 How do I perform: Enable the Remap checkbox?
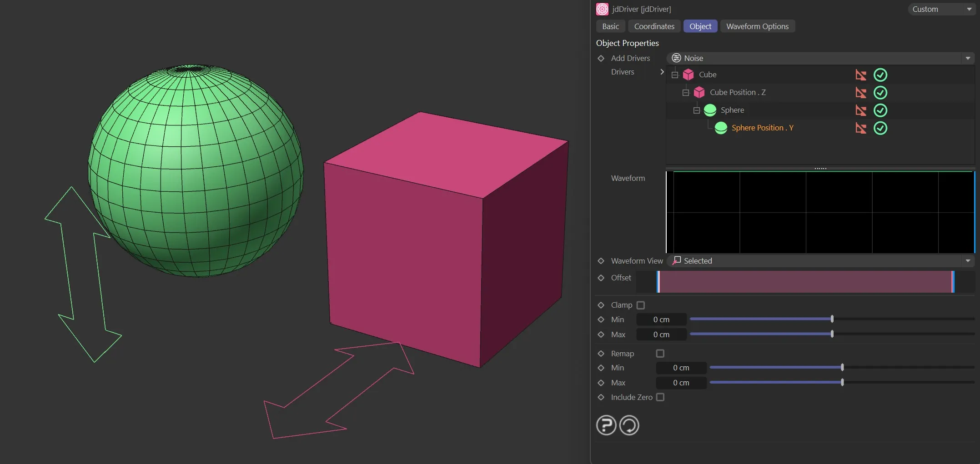point(660,353)
